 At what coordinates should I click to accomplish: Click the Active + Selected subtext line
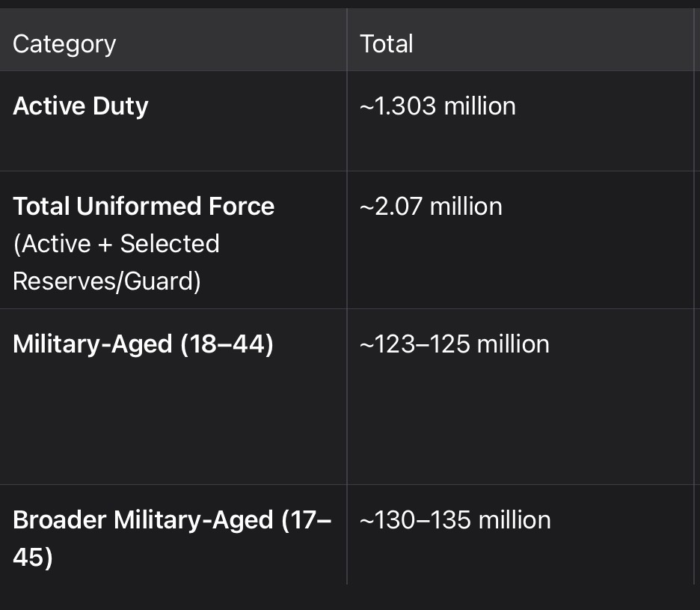click(x=116, y=244)
